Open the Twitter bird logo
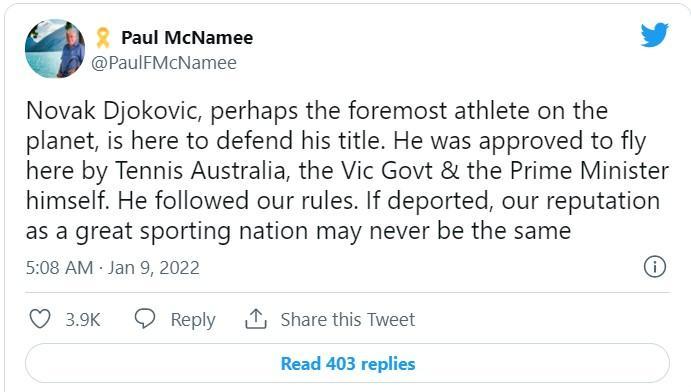 tap(654, 34)
